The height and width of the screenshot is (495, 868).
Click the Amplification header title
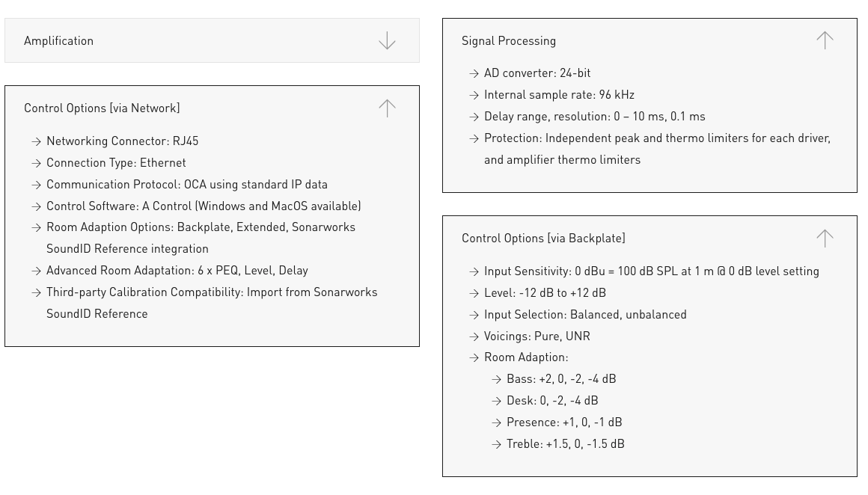coord(58,41)
